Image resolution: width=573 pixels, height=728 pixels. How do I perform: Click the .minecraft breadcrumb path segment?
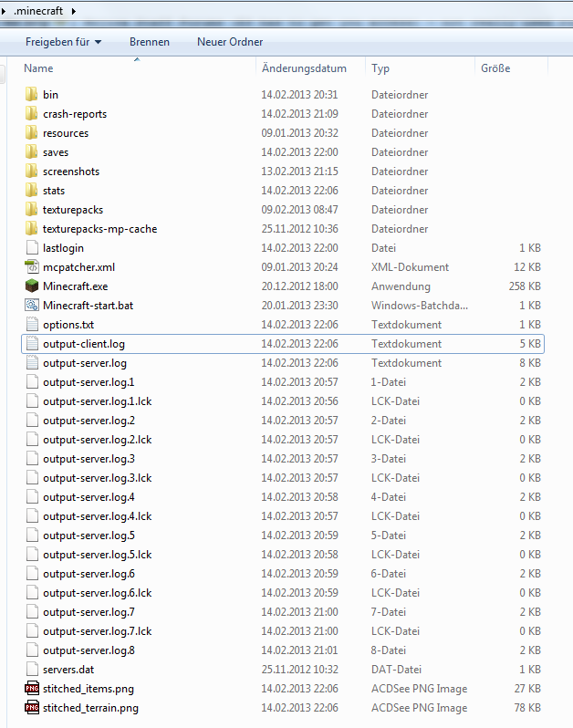click(x=38, y=11)
